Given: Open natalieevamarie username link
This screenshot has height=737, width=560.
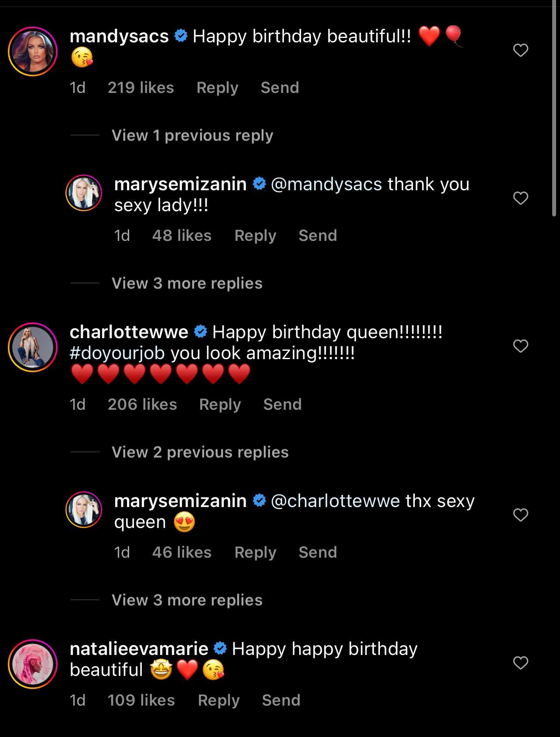Looking at the screenshot, I should (139, 649).
